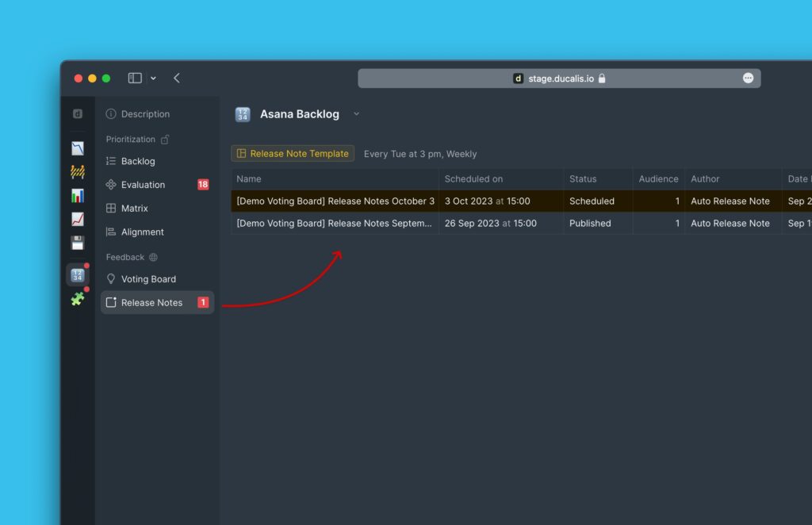Open the chart-decreasing board icon in left rail
This screenshot has width=812, height=525.
tap(78, 148)
